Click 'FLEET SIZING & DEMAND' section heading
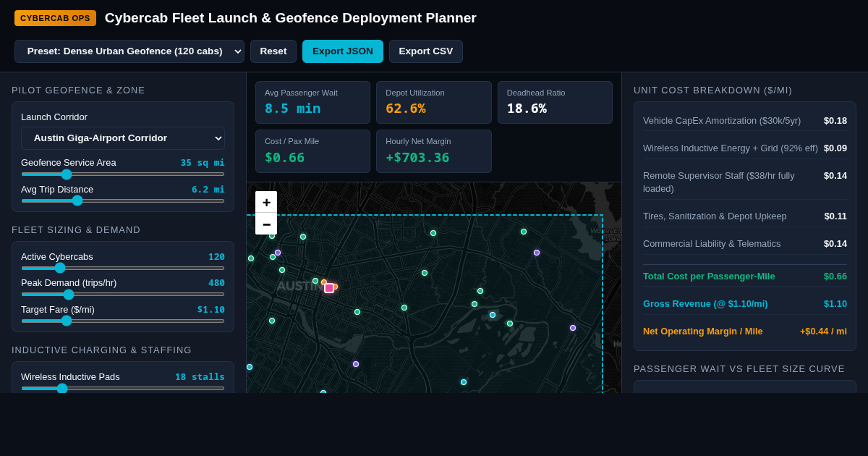The width and height of the screenshot is (868, 456). [76, 230]
